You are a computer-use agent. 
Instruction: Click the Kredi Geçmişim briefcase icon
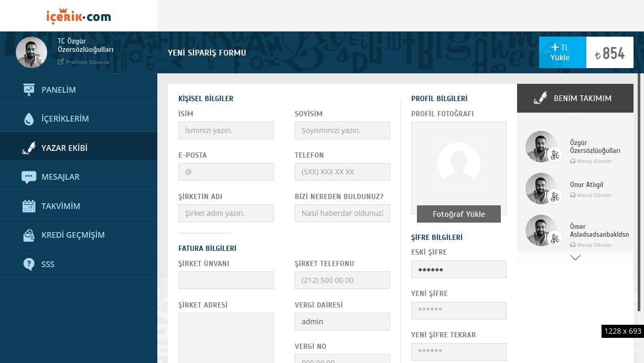tap(28, 234)
